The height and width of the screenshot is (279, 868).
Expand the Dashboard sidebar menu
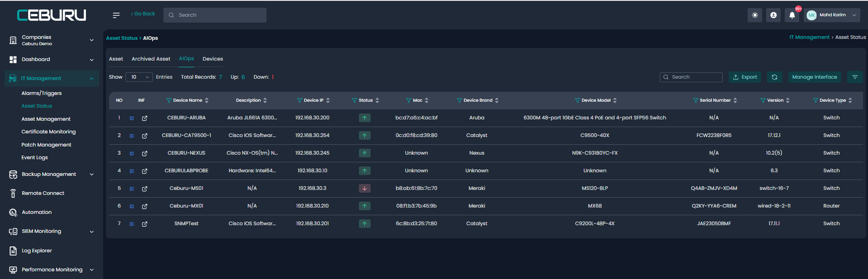pos(52,60)
